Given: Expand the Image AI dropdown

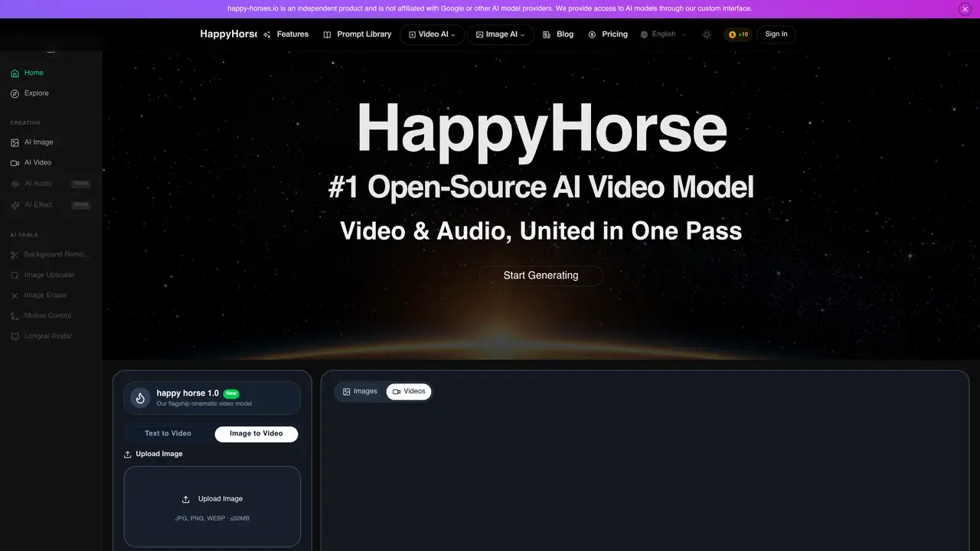Looking at the screenshot, I should click(x=501, y=34).
